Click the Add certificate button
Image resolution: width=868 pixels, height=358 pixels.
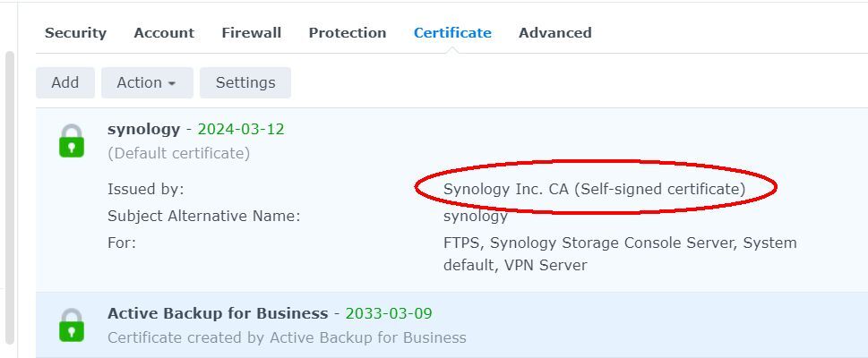(65, 82)
